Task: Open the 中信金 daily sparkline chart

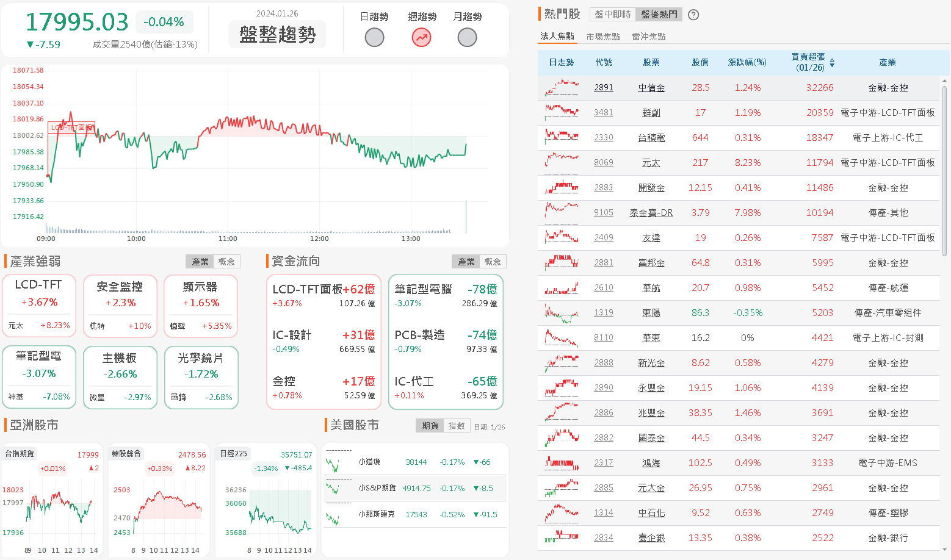Action: (561, 87)
